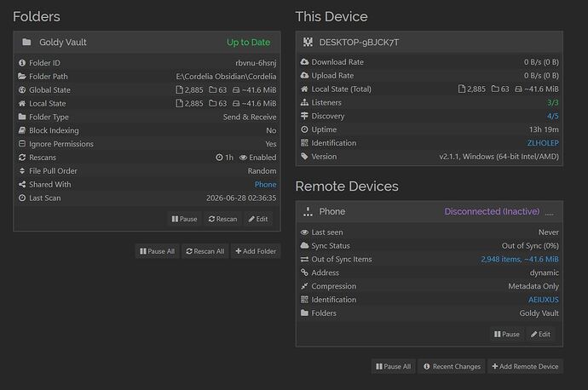
Task: Collapse the Phone remote device panel header
Action: tap(429, 212)
